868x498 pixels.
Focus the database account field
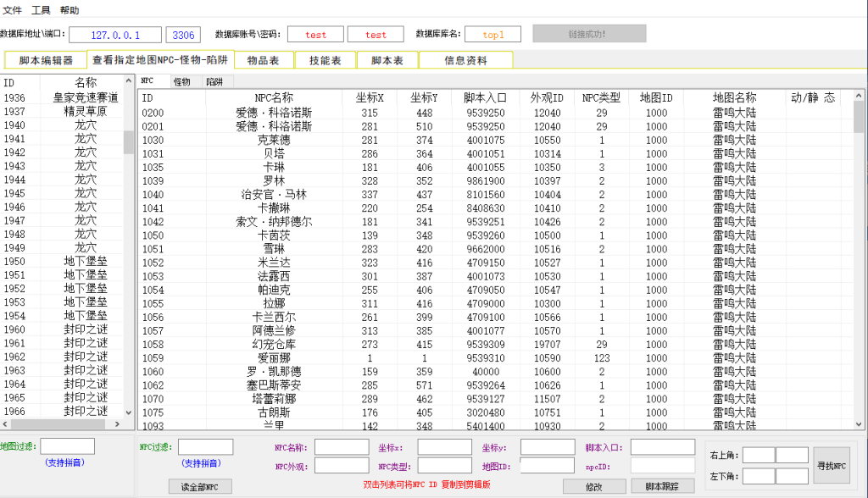pyautogui.click(x=315, y=35)
